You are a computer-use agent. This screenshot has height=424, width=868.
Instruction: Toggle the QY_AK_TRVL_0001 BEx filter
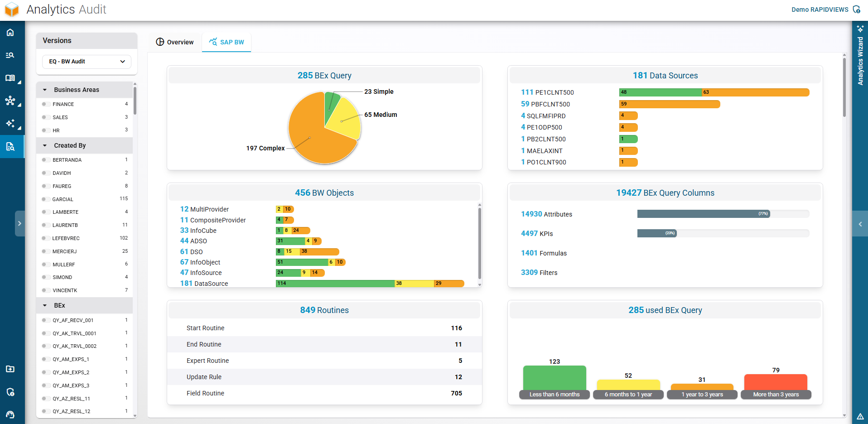coord(44,333)
